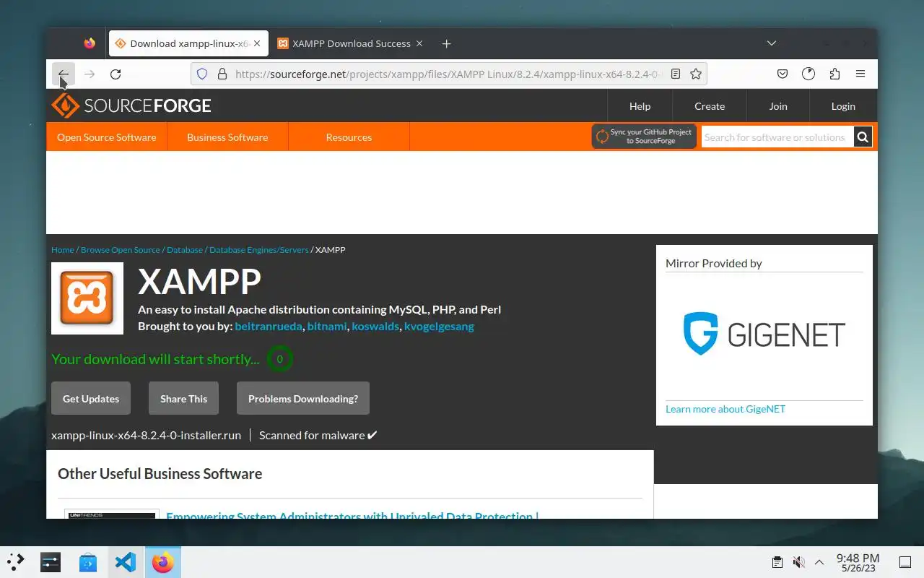The width and height of the screenshot is (924, 578).
Task: Click the XAMPP project logo
Action: pos(87,298)
